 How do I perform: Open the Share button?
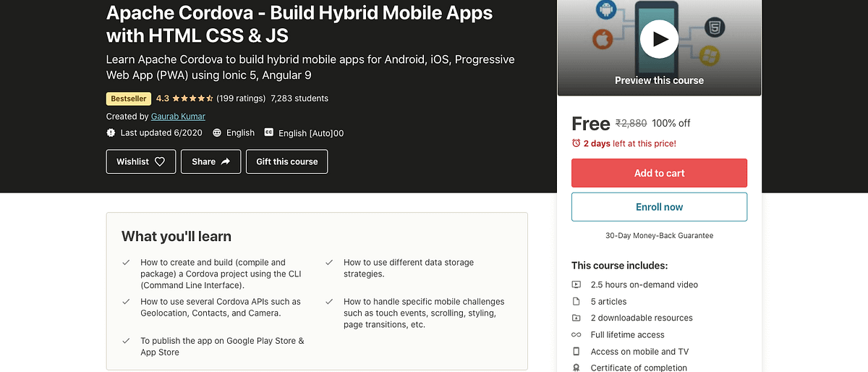(x=211, y=161)
